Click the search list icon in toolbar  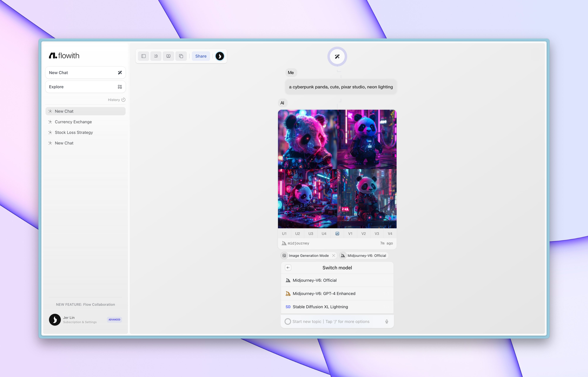(156, 56)
